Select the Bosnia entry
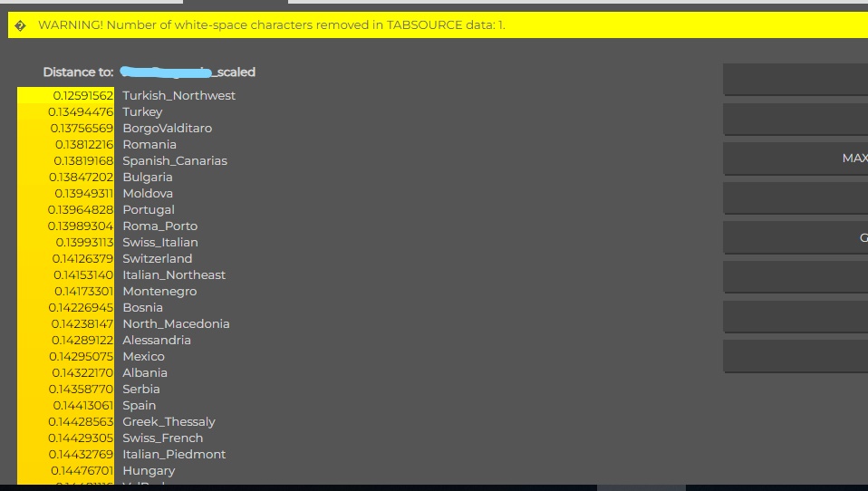The width and height of the screenshot is (868, 491). pos(142,308)
